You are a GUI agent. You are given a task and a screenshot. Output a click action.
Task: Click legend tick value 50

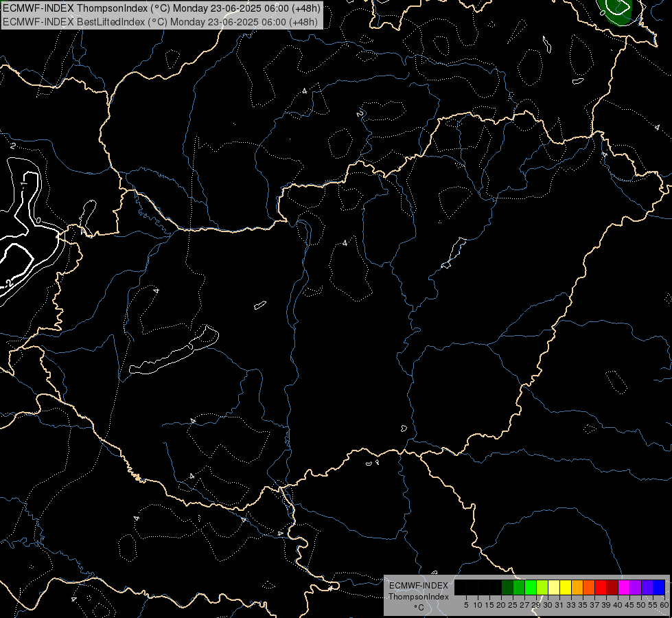(x=641, y=605)
